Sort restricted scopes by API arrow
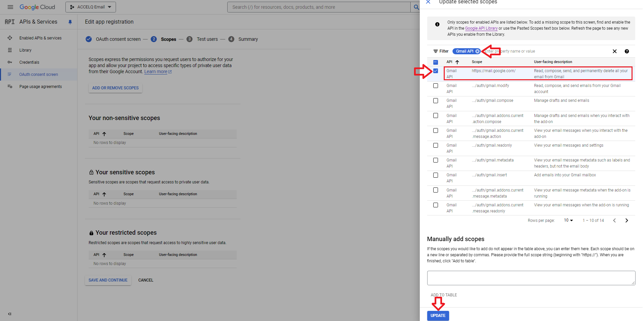The height and width of the screenshot is (321, 644). pos(104,255)
